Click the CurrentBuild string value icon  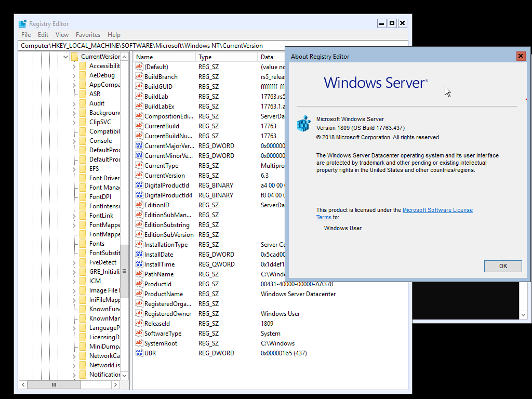coord(139,126)
